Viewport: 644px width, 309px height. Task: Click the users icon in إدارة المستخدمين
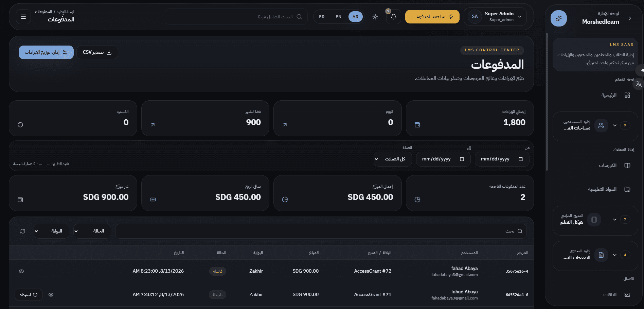coord(601,125)
